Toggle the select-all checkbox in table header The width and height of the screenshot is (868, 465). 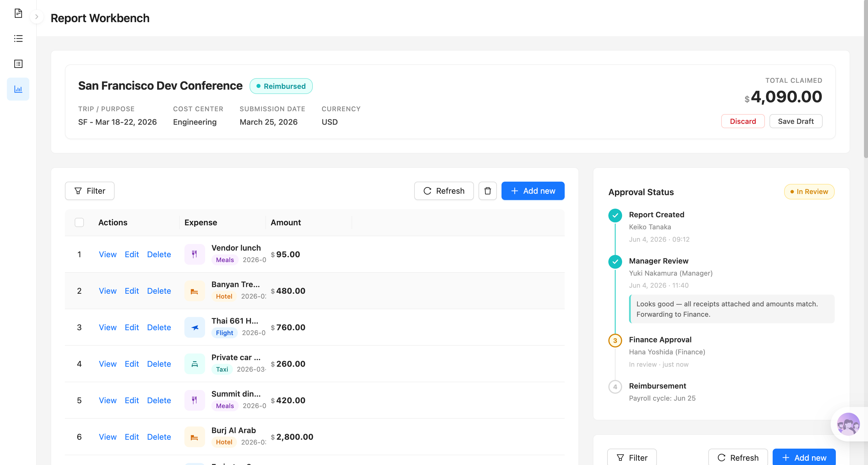pyautogui.click(x=79, y=222)
